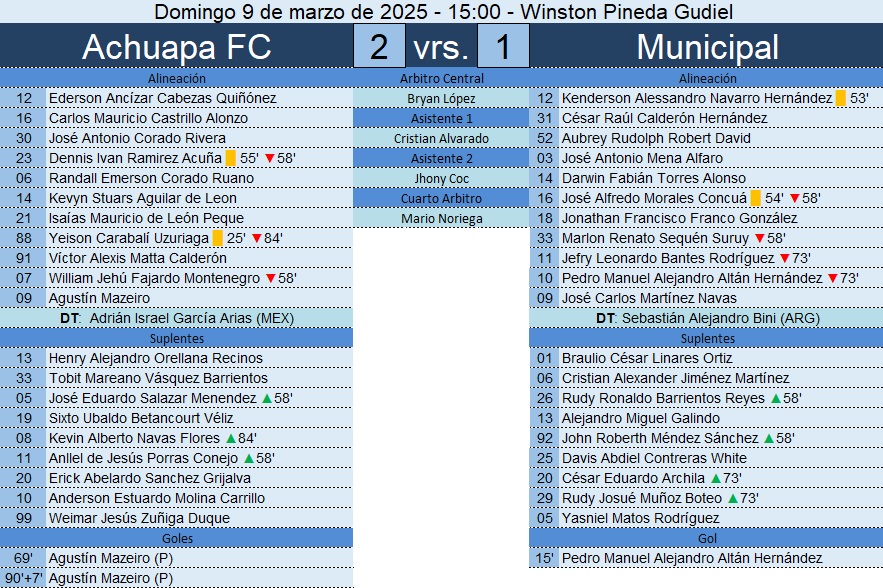Click red substitution-out arrow for Marlon Renato Sequén Suruy
This screenshot has width=883, height=588.
pos(760,238)
